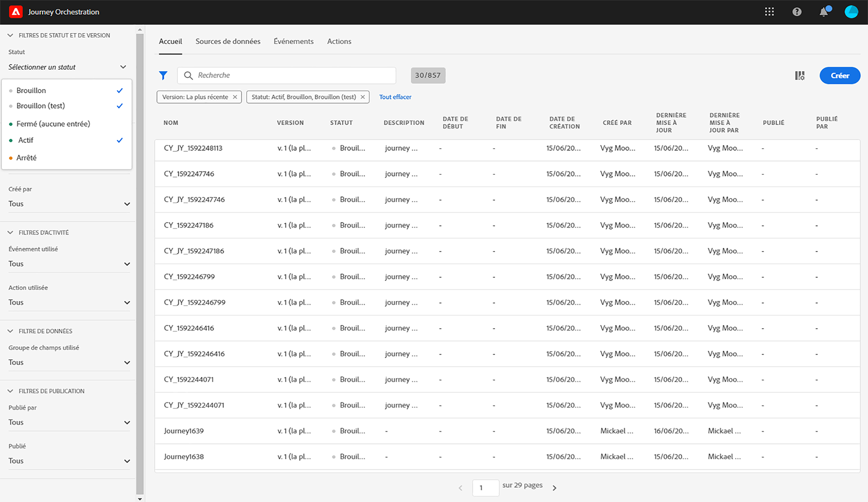Toggle the filter funnel icon
This screenshot has width=868, height=502.
(x=163, y=75)
